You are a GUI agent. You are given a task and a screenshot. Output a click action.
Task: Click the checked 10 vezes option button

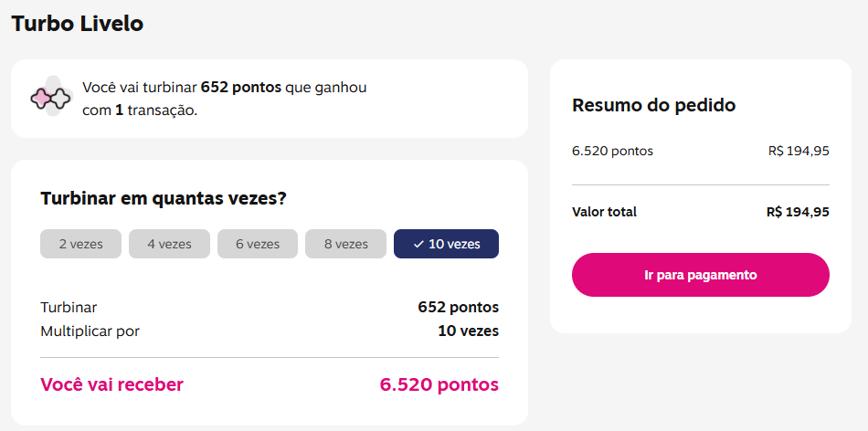[x=446, y=244]
